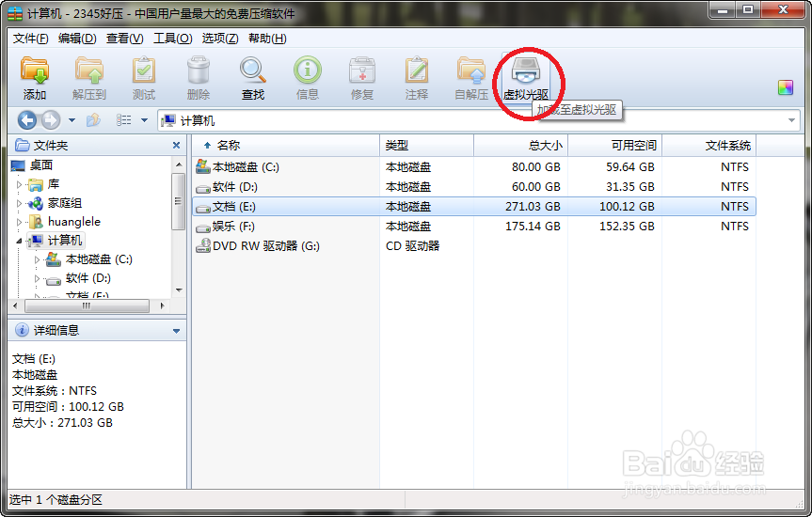Select 本地磁盘 (C:) row in list
The width and height of the screenshot is (812, 517).
pos(474,167)
